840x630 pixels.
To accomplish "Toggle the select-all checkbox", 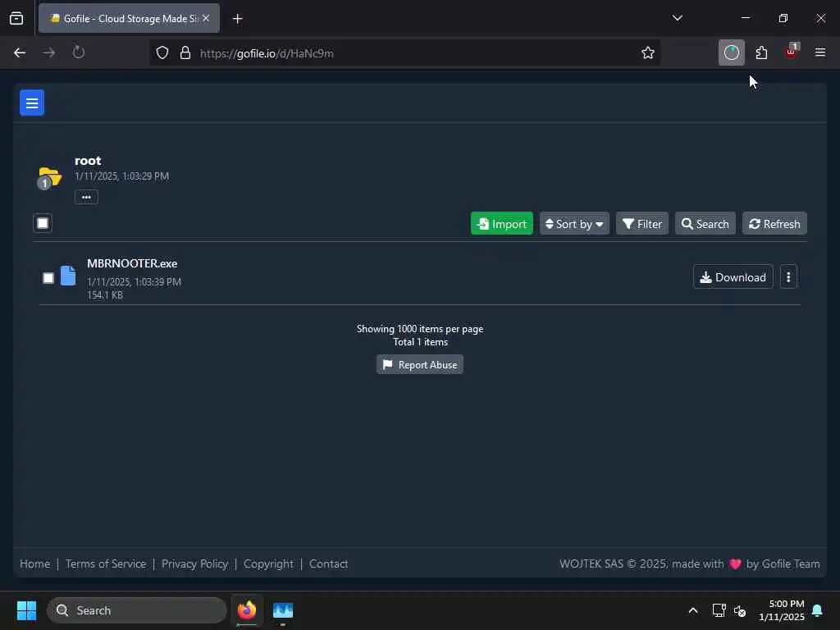I will point(43,223).
